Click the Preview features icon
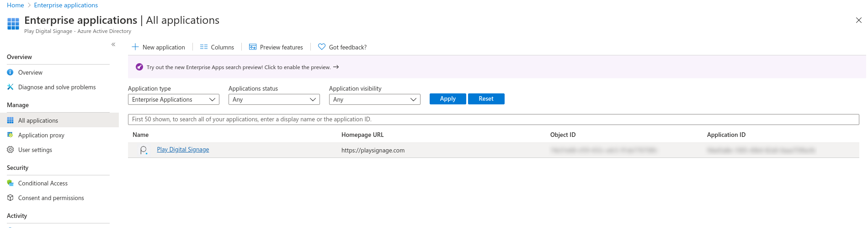 point(253,47)
